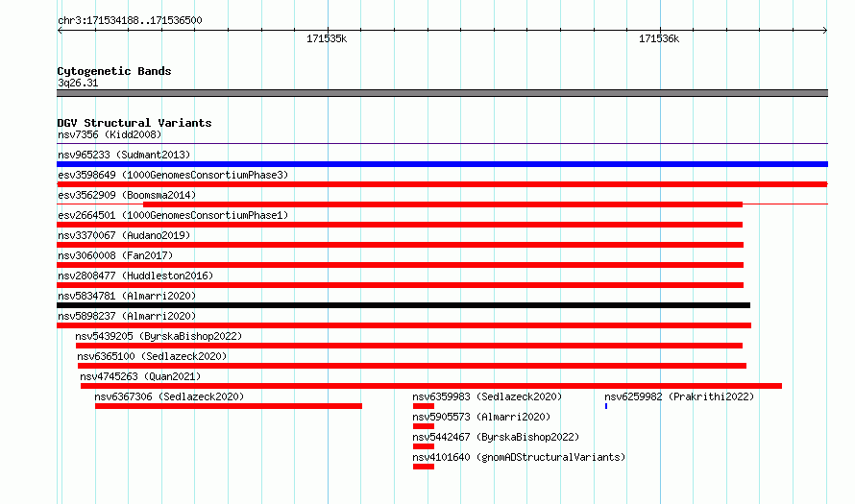Open the esv3598649 1000GenomesConsortiumPhase3 label
Viewport: 855px width, 504px height.
pos(173,175)
